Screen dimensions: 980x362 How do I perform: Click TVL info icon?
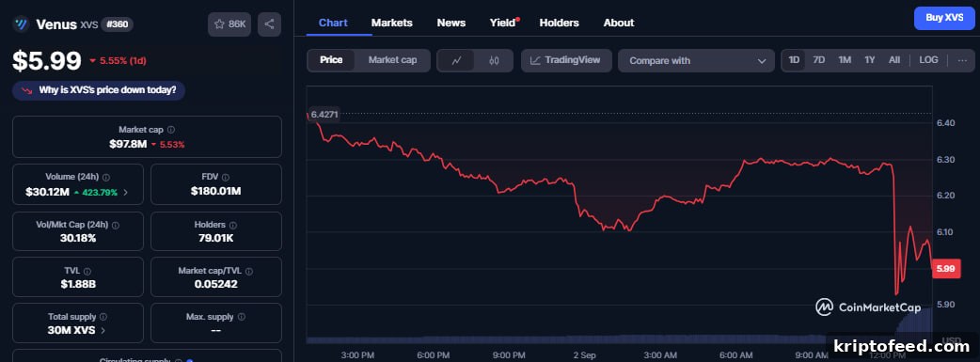point(87,272)
